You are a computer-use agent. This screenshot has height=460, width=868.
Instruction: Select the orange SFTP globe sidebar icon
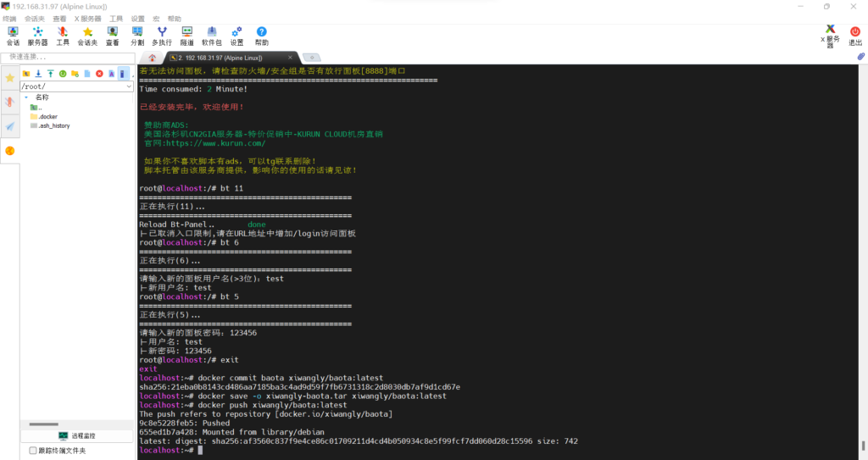point(10,151)
